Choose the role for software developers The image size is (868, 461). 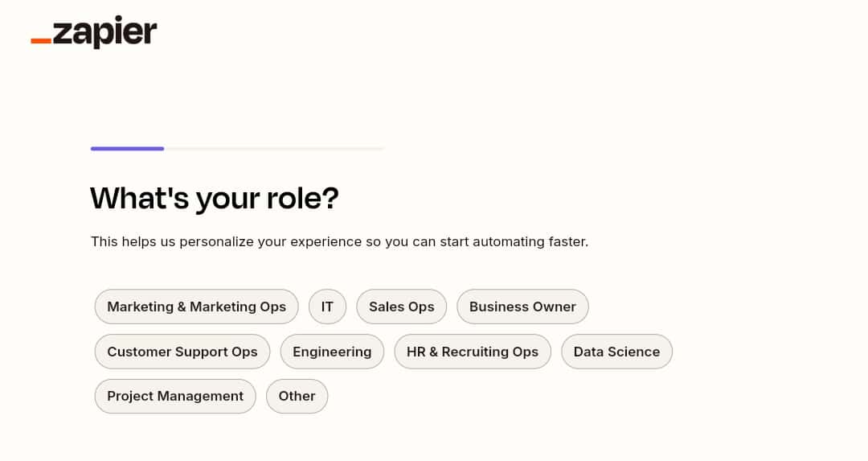(332, 352)
